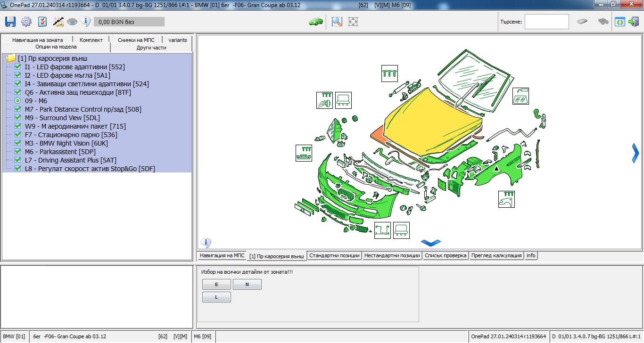Viewport: 644px width, 343px height.
Task: Open the Комплект tab
Action: pyautogui.click(x=91, y=40)
